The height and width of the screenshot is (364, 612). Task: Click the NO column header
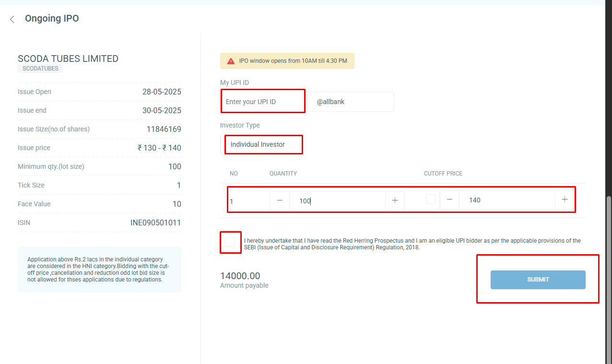click(234, 174)
